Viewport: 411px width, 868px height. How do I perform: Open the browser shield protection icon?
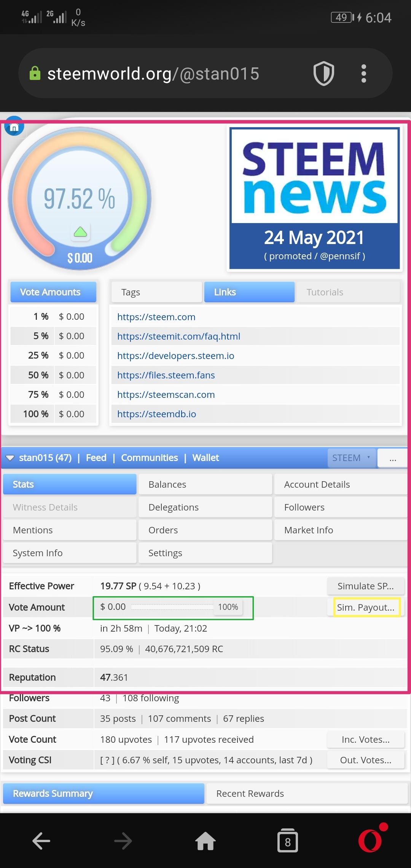click(323, 73)
